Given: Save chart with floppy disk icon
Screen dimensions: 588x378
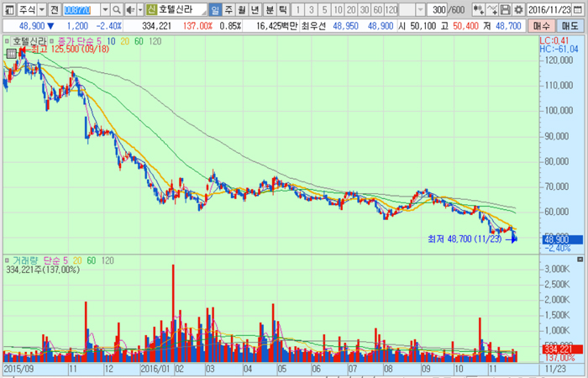Looking at the screenshot, I should point(506,10).
